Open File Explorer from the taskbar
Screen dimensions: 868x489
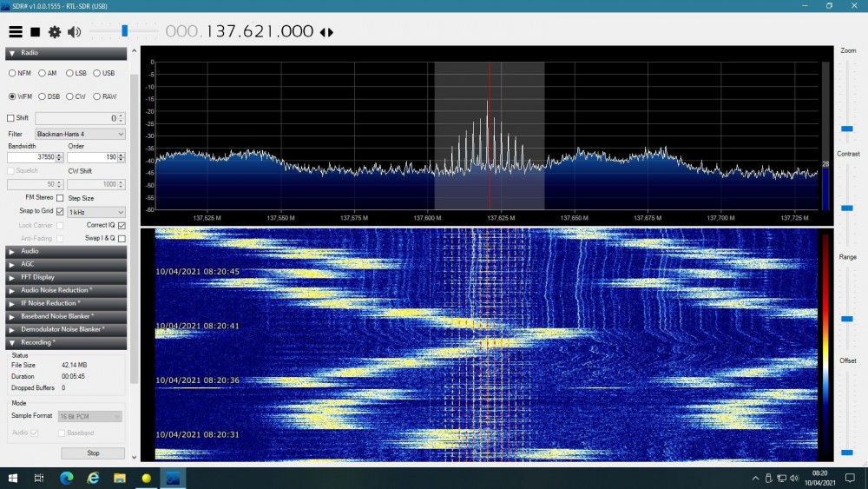click(120, 478)
